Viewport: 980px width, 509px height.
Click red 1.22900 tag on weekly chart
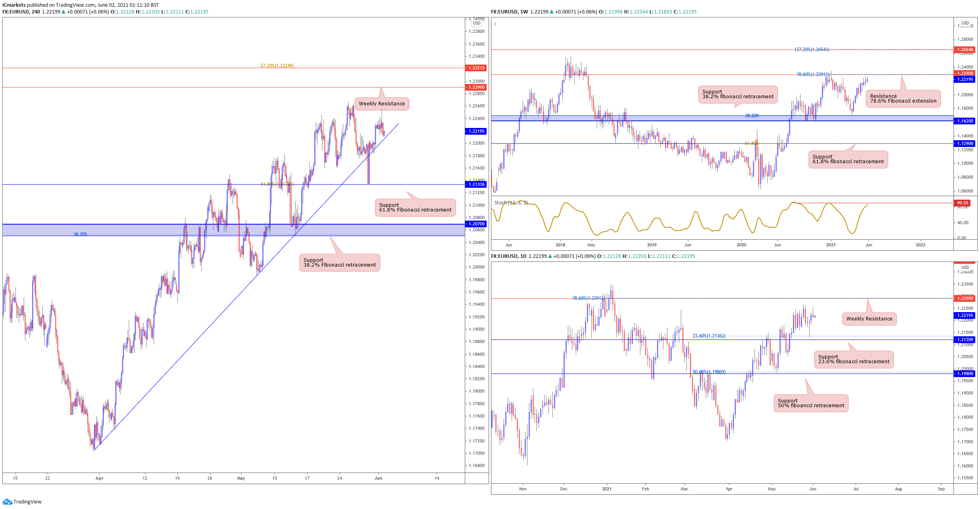964,74
